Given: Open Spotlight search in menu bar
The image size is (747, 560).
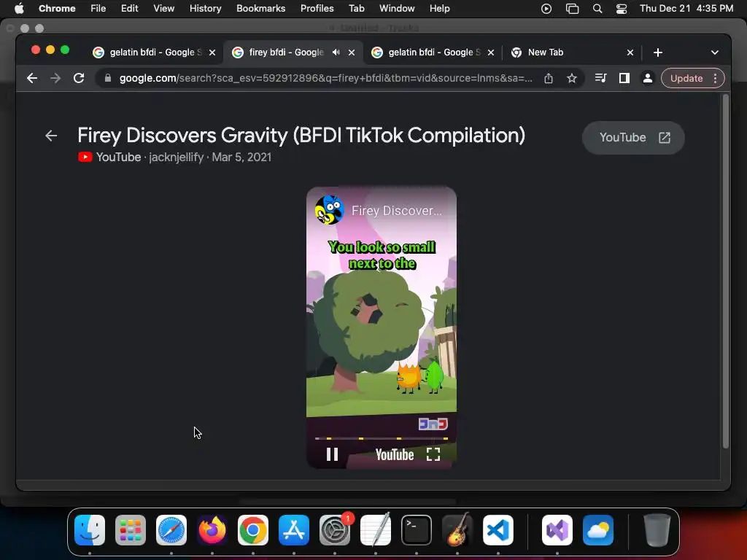Looking at the screenshot, I should point(597,9).
